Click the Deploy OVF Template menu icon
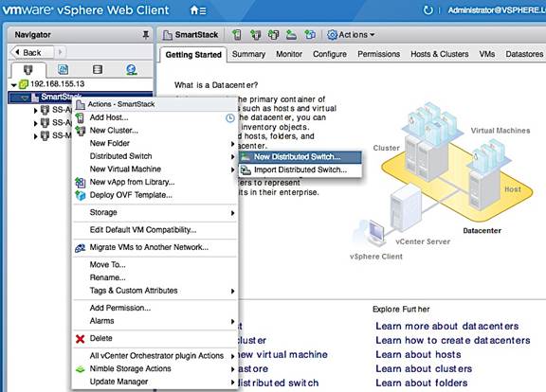546x392 pixels. (80, 195)
